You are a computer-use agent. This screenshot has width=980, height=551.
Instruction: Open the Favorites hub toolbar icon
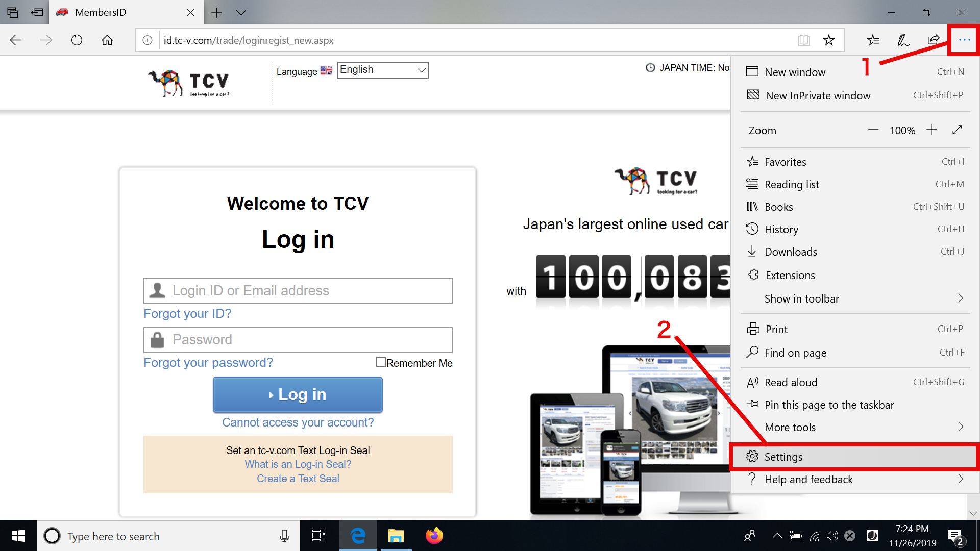click(873, 40)
